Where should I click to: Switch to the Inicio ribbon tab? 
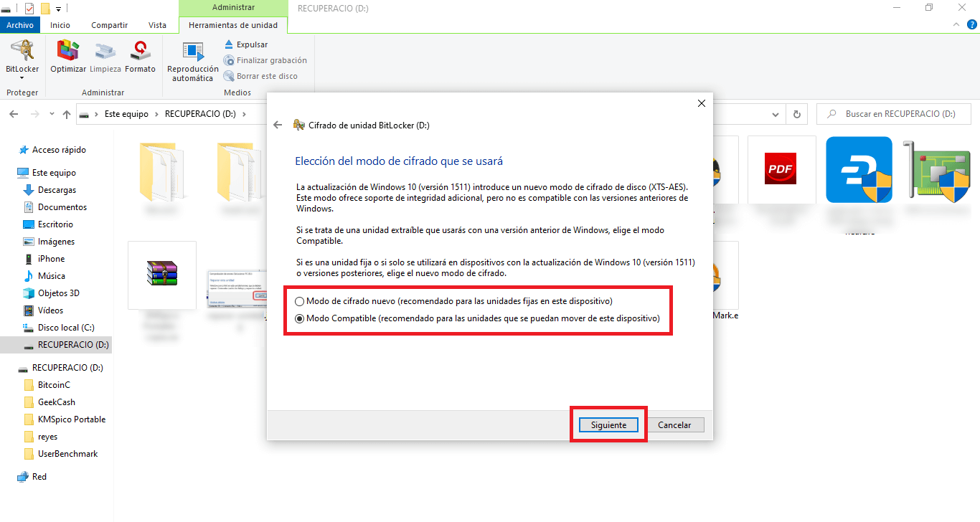[x=60, y=25]
